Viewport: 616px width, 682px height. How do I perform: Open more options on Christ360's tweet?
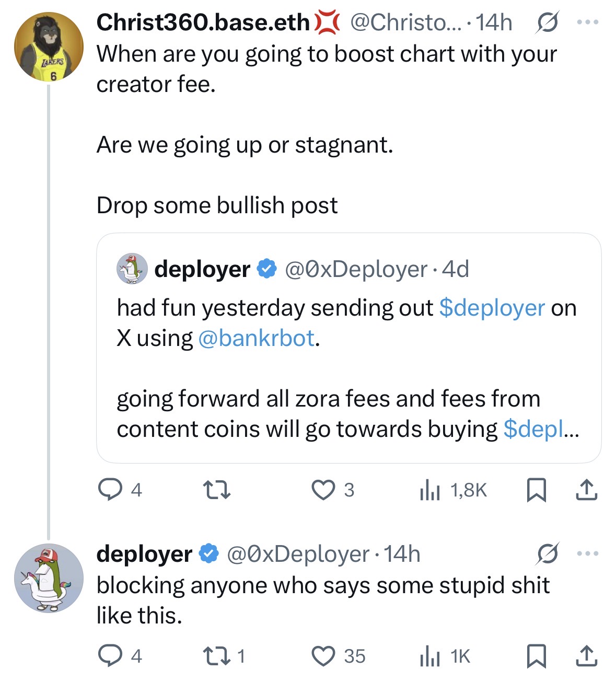587,22
